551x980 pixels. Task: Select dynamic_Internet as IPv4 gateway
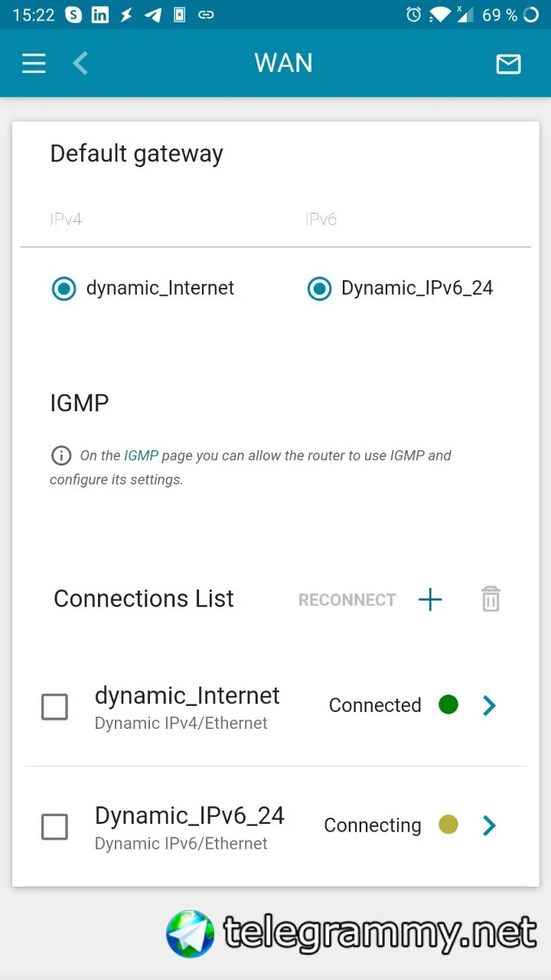coord(64,289)
